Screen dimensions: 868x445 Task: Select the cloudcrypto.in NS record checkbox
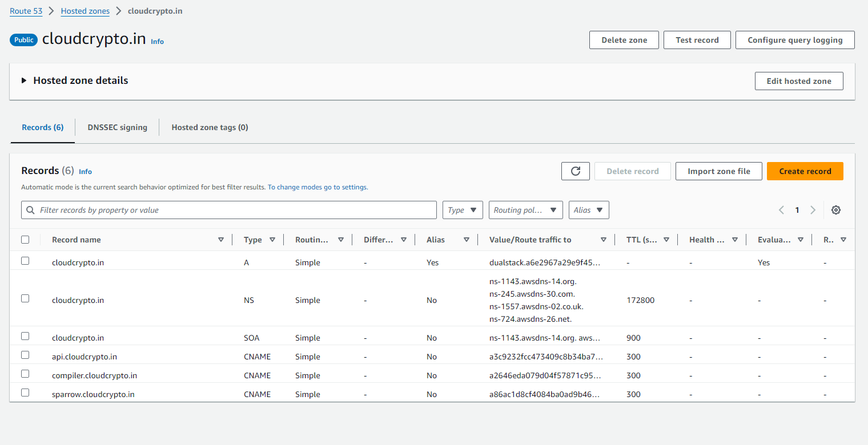pyautogui.click(x=25, y=298)
